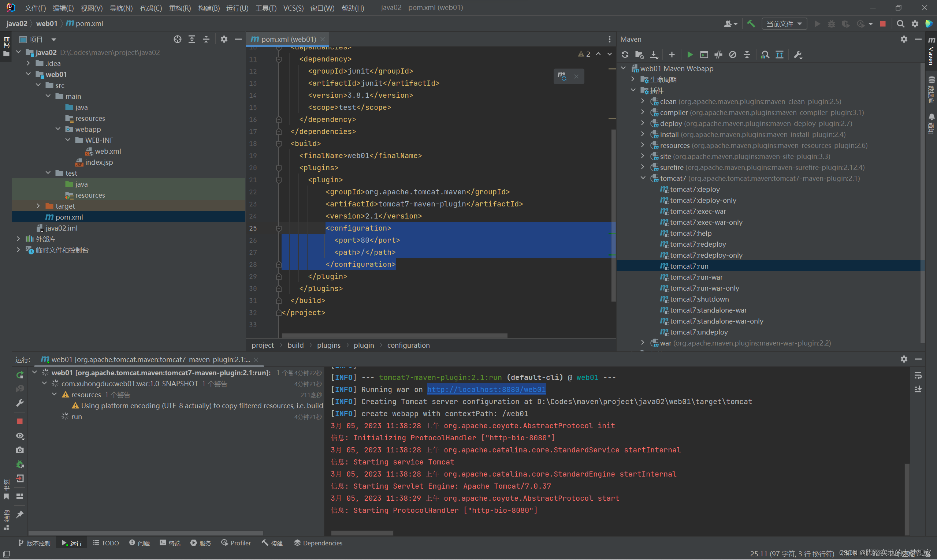This screenshot has height=560, width=937.
Task: Click web01 breadcrumb in navigation bar
Action: tap(47, 24)
